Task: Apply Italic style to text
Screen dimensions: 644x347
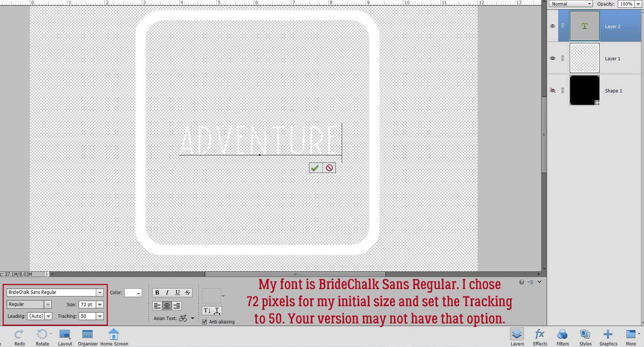Action: (x=167, y=293)
